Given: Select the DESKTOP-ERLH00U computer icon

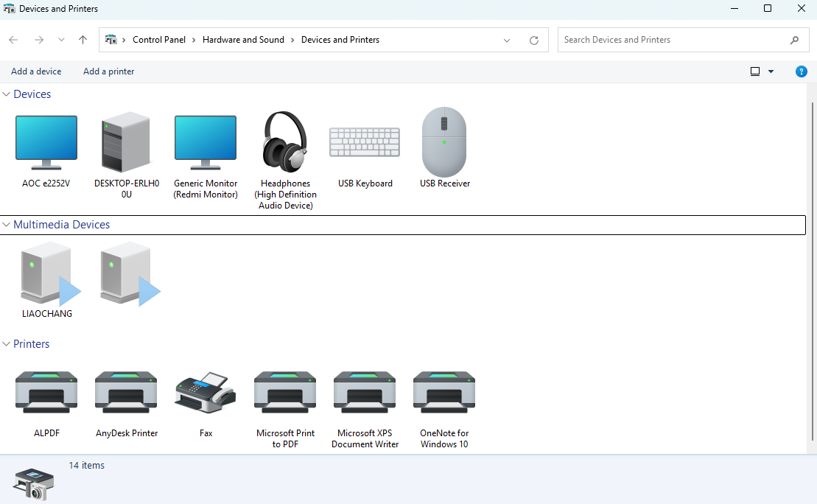Looking at the screenshot, I should pos(126,142).
